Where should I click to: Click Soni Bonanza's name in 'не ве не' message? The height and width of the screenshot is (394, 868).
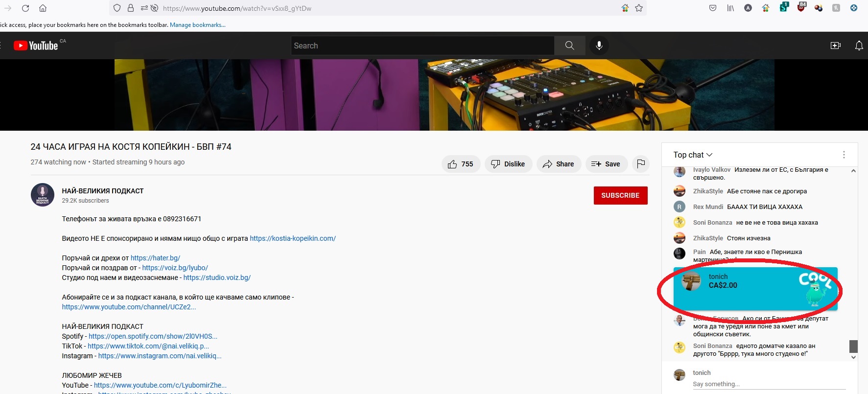(x=713, y=222)
